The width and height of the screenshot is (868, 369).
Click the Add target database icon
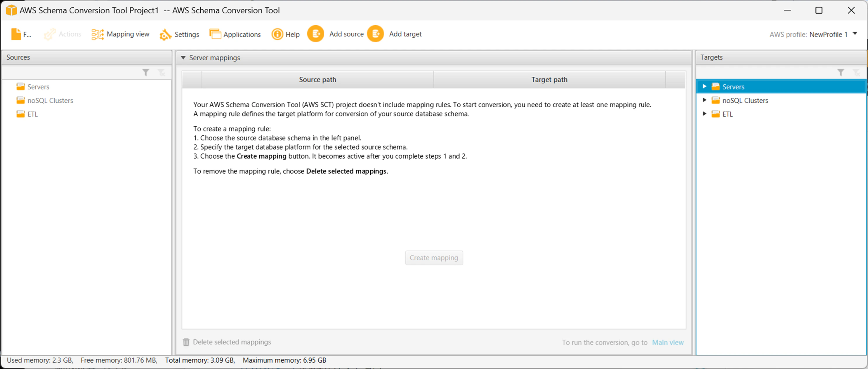pos(375,34)
